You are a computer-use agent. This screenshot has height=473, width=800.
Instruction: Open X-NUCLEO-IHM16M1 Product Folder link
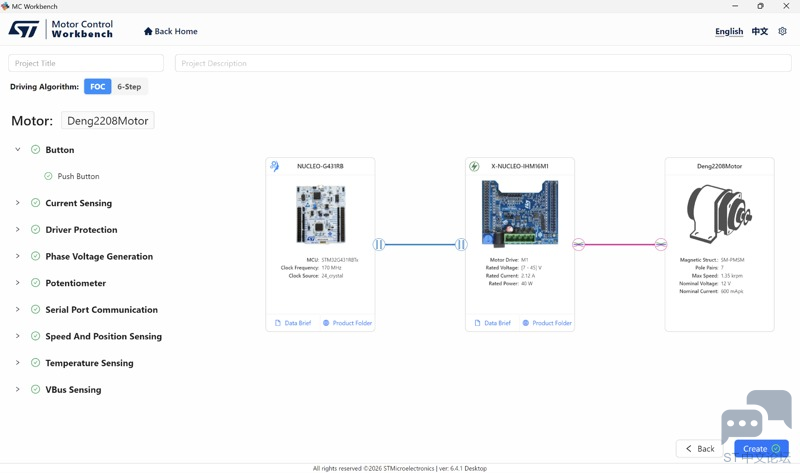coord(547,323)
